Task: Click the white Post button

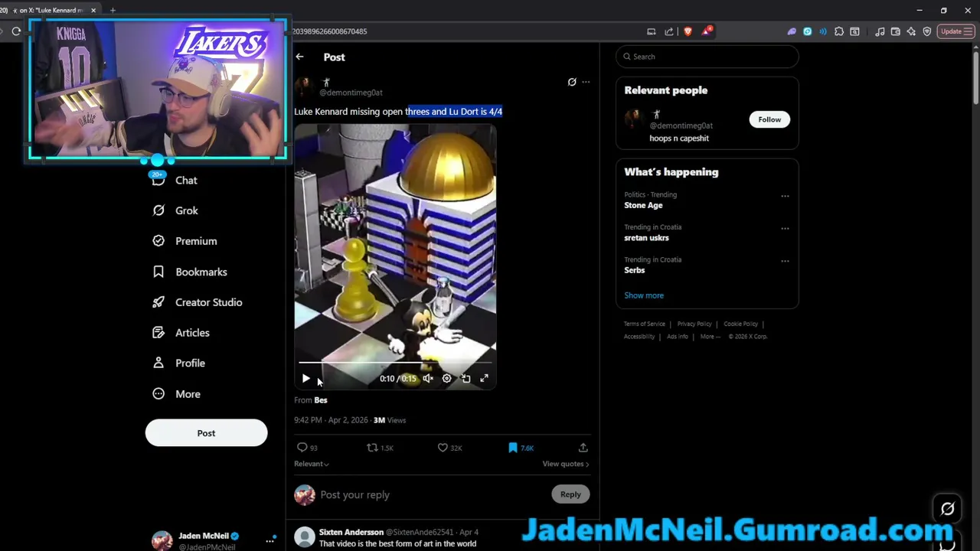Action: (206, 433)
